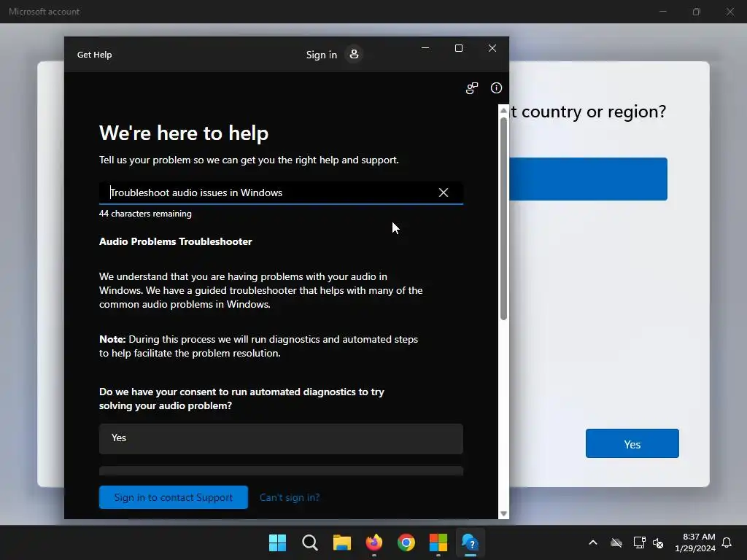
Task: Open the Can't sign in? link
Action: pos(290,497)
